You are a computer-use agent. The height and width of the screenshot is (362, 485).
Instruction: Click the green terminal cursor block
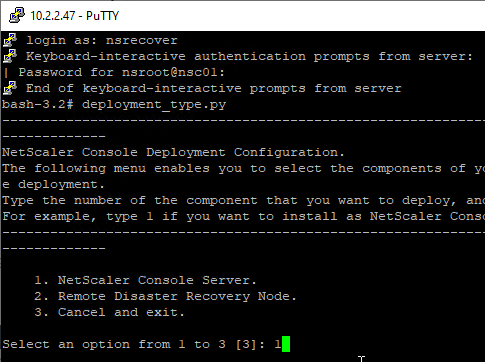(x=286, y=344)
